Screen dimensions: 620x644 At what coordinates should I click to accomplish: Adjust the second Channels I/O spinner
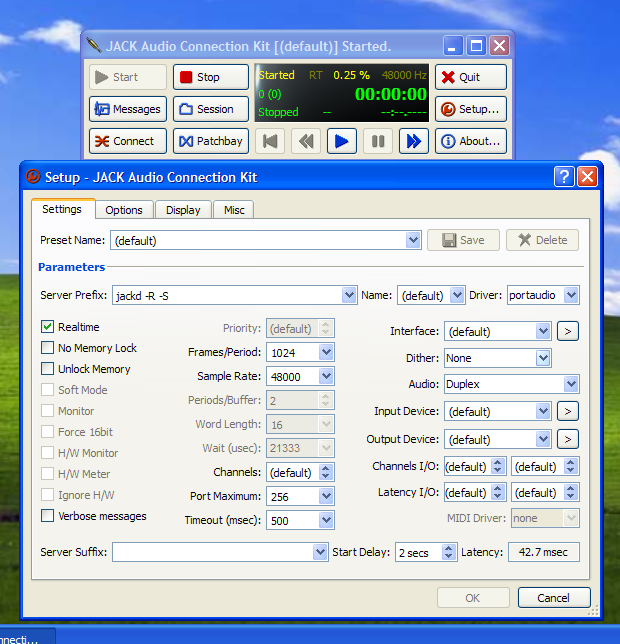[570, 466]
